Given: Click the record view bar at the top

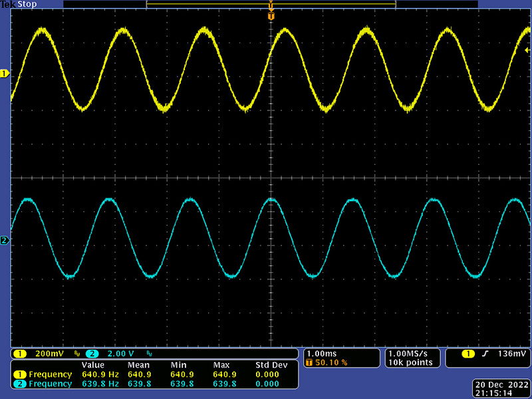Looking at the screenshot, I should (x=271, y=4).
